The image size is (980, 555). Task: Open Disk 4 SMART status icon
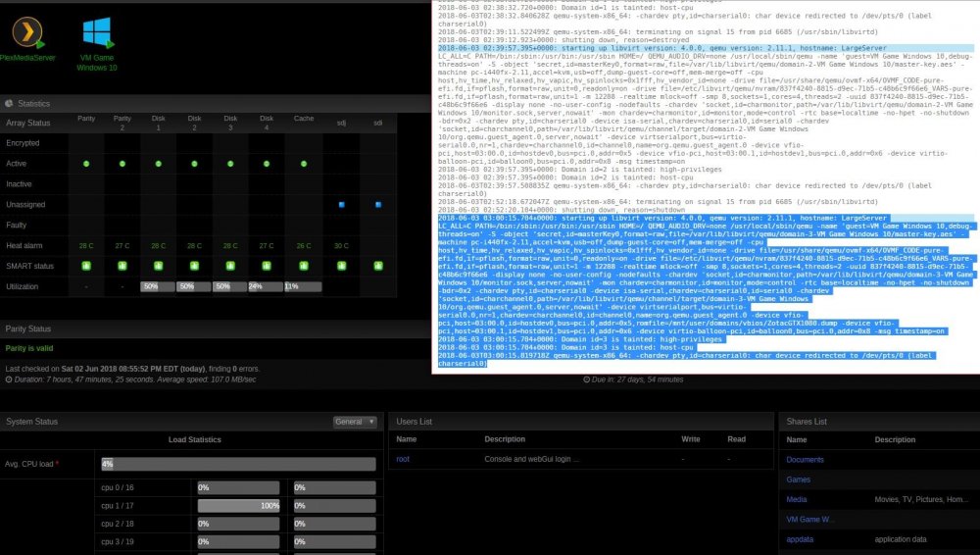pos(267,266)
